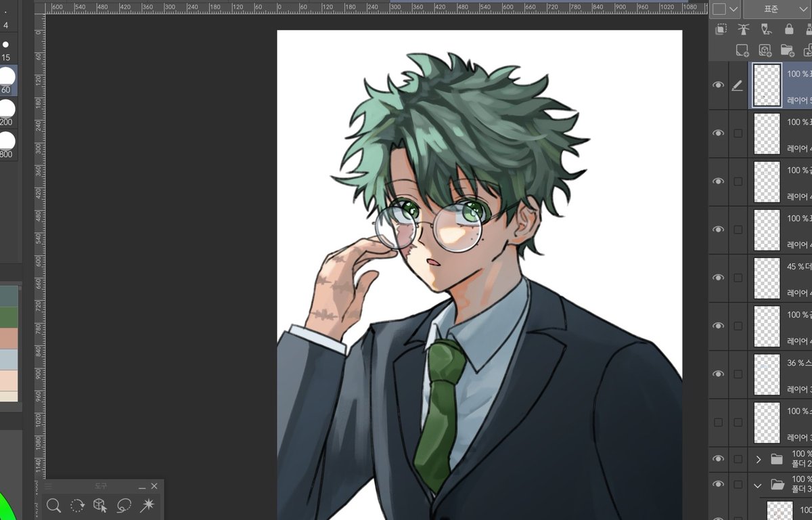The height and width of the screenshot is (520, 812).
Task: Select the Lasso selection tool
Action: pyautogui.click(x=124, y=505)
